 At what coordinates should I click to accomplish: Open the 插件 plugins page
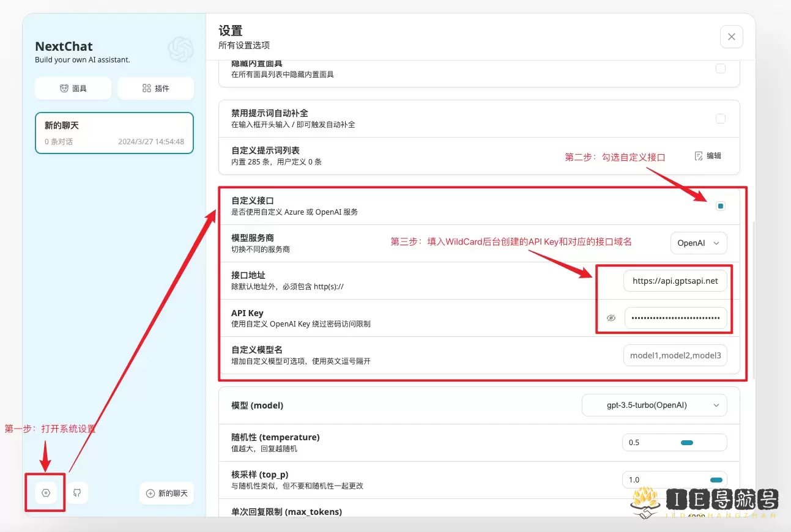[x=155, y=88]
